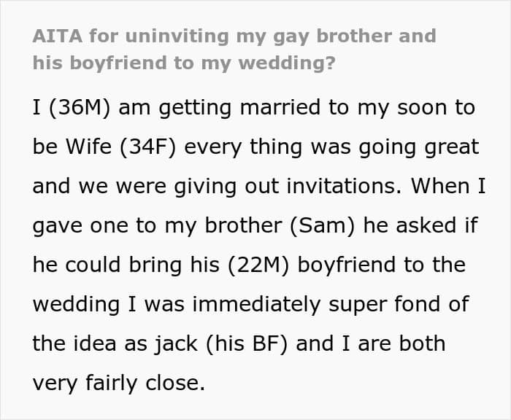Click the word "idea" in the paragraph
511x420 pixels.
click(x=108, y=343)
